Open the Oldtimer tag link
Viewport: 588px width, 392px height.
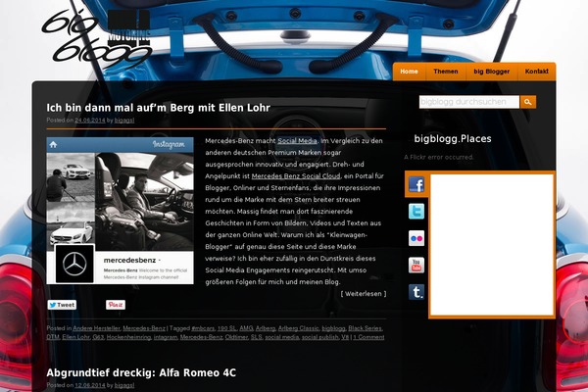[x=236, y=337]
